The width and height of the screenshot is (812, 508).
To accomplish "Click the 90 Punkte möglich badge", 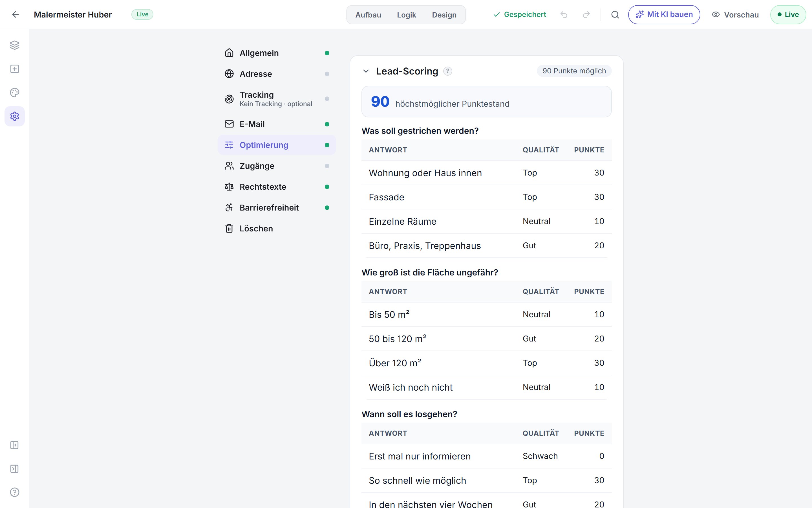I will point(574,71).
